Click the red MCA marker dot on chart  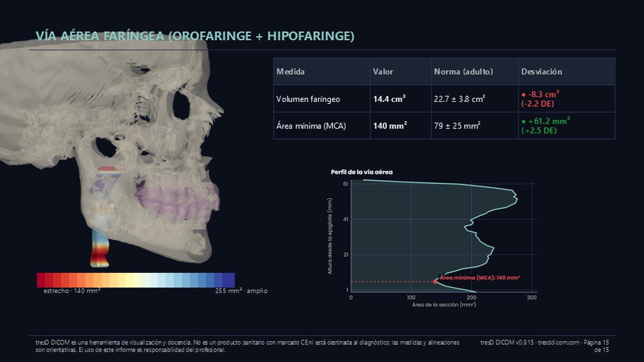pos(435,282)
